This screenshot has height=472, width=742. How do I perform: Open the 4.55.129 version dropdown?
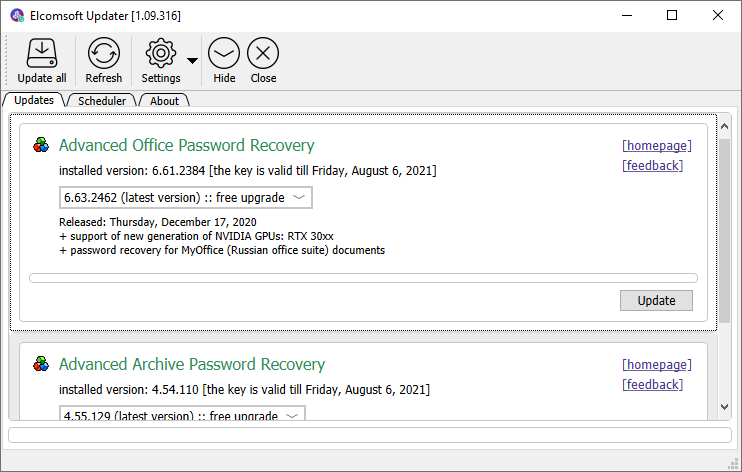[x=182, y=414]
